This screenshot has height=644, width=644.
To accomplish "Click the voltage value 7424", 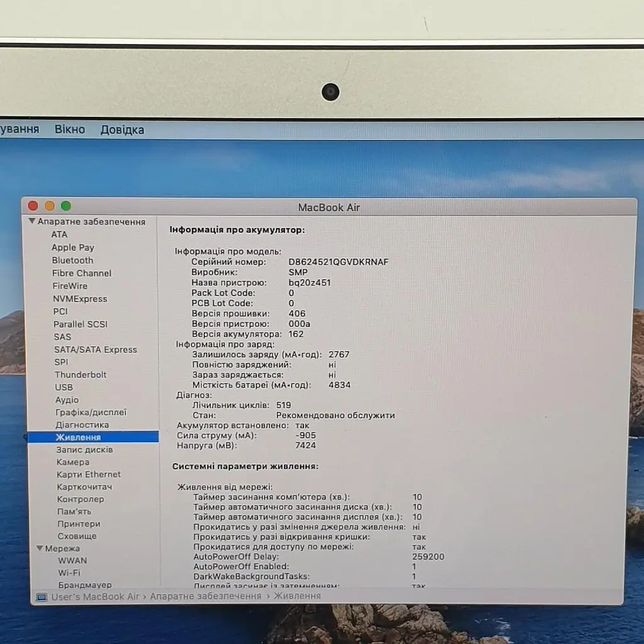I will click(x=306, y=445).
